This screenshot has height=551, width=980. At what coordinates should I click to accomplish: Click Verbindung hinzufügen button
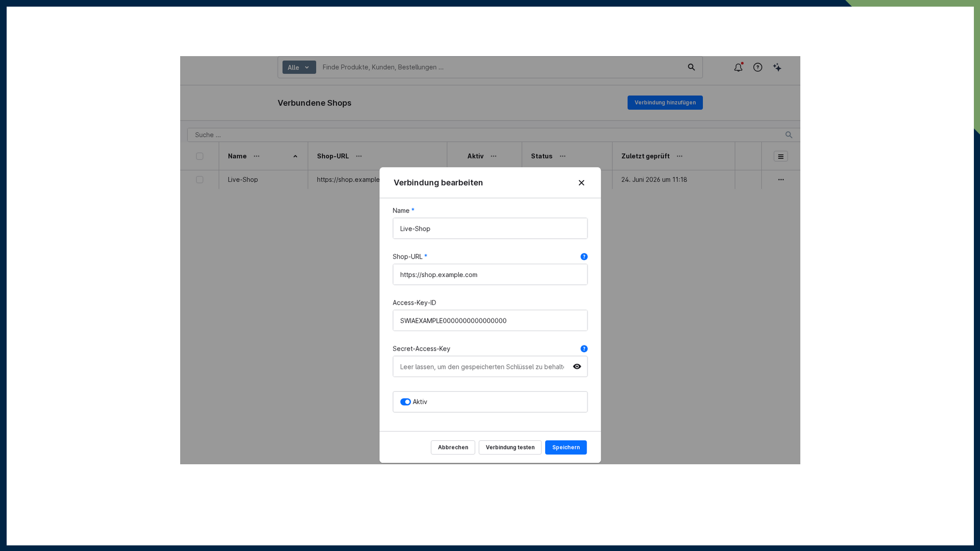[665, 103]
